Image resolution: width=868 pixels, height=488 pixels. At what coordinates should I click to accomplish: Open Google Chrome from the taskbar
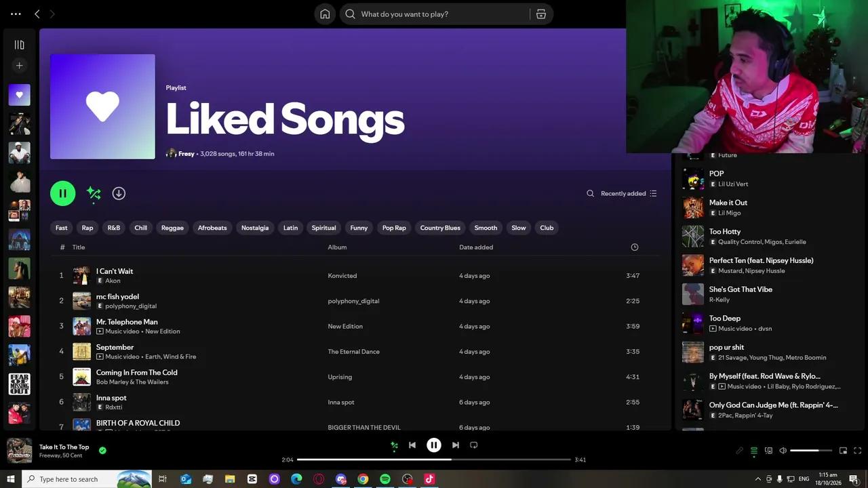[363, 479]
